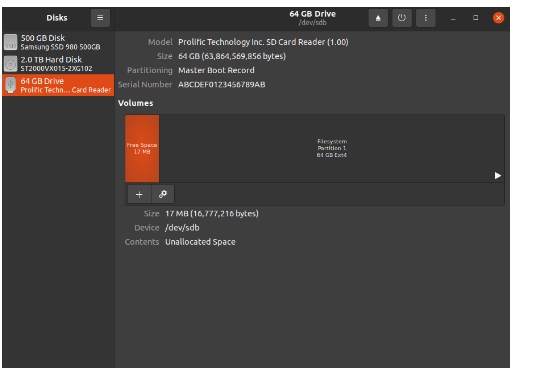Mount partition using the play arrow

(x=498, y=175)
